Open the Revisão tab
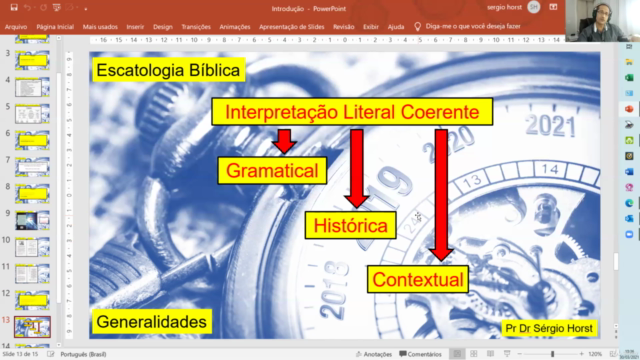The height and width of the screenshot is (360, 640). tap(344, 27)
